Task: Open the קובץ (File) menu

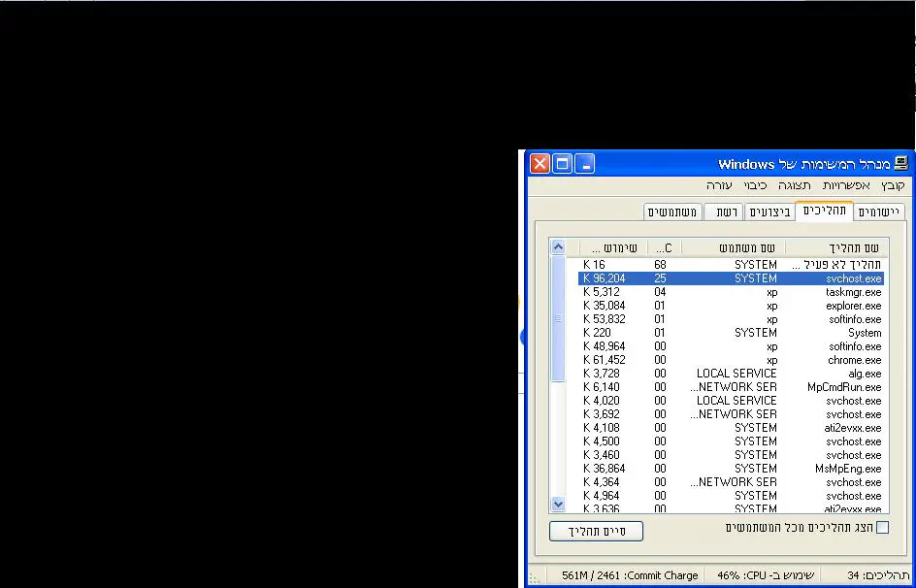Action: coord(893,185)
